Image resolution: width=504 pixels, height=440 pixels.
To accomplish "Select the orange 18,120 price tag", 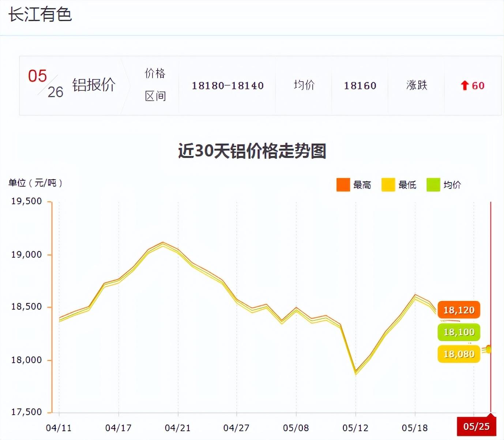I will point(458,310).
